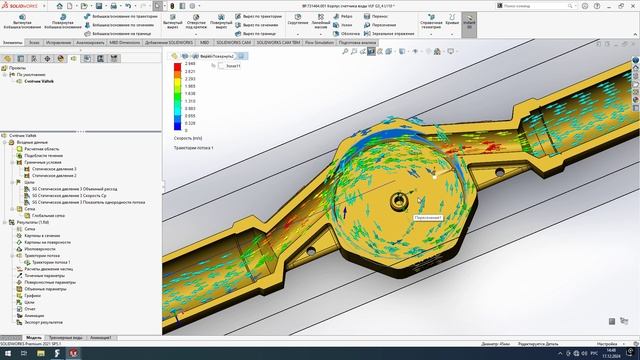Select the Оболочка shell tool

(347, 34)
